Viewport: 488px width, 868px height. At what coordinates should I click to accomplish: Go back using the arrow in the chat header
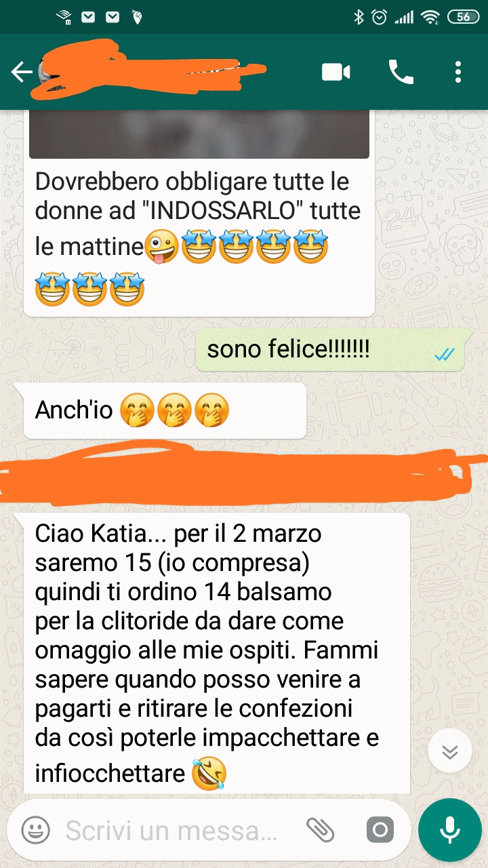point(22,72)
